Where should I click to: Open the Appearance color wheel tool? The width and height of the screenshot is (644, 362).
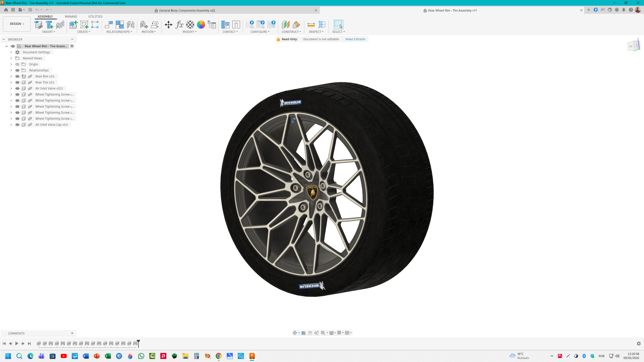tap(201, 24)
